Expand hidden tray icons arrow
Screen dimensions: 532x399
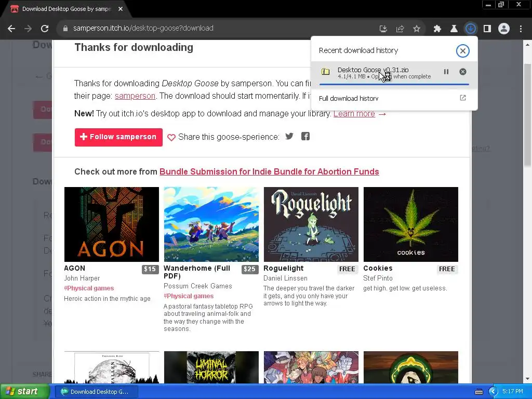493,392
